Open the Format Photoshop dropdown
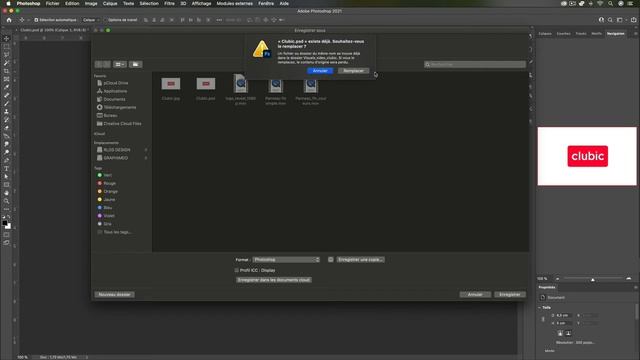Viewport: 640px width, 360px height. (x=286, y=260)
